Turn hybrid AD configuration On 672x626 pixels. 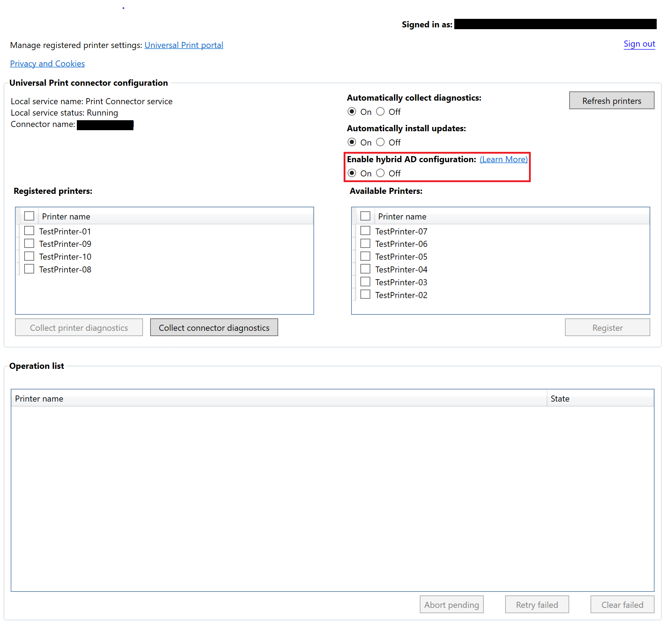point(352,173)
